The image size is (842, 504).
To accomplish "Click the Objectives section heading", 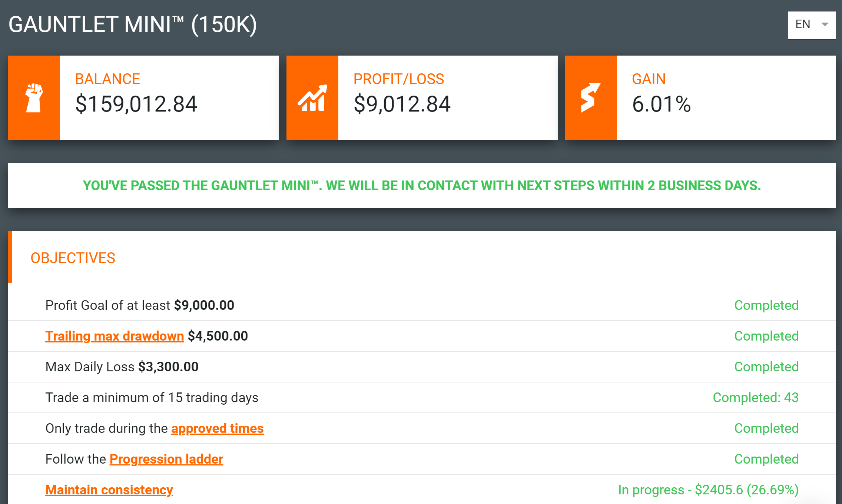I will pos(73,258).
